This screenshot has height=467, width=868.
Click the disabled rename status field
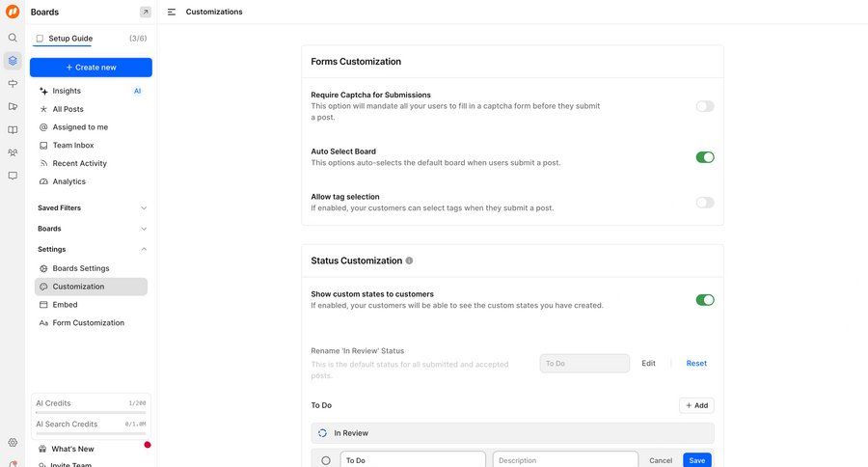pos(584,364)
